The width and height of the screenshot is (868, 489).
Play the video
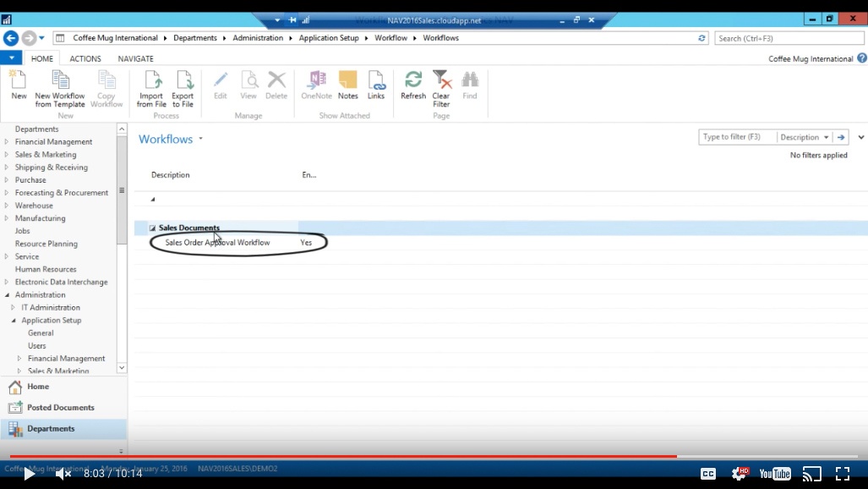(x=29, y=474)
